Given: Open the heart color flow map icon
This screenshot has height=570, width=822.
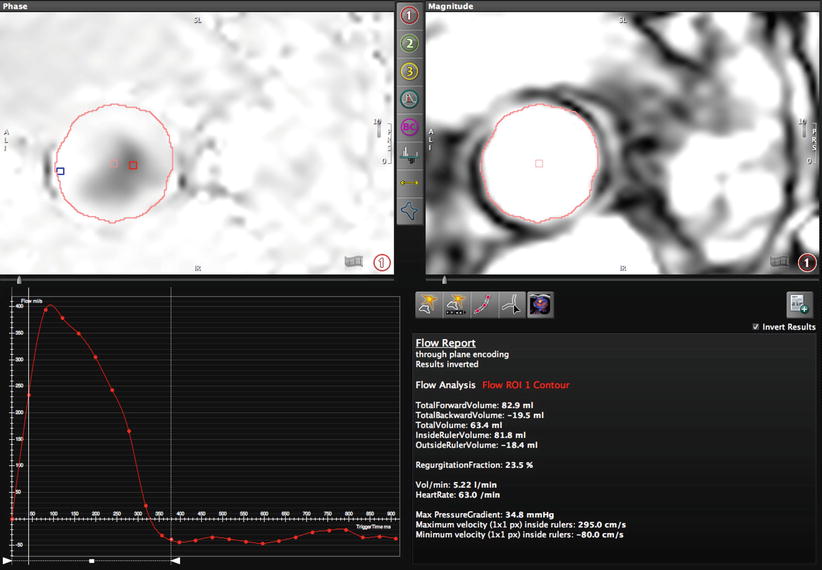Looking at the screenshot, I should click(x=540, y=305).
